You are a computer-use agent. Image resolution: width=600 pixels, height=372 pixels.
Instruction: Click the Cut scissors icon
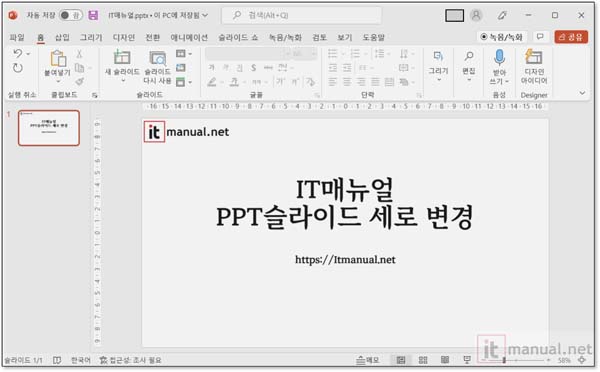79,54
